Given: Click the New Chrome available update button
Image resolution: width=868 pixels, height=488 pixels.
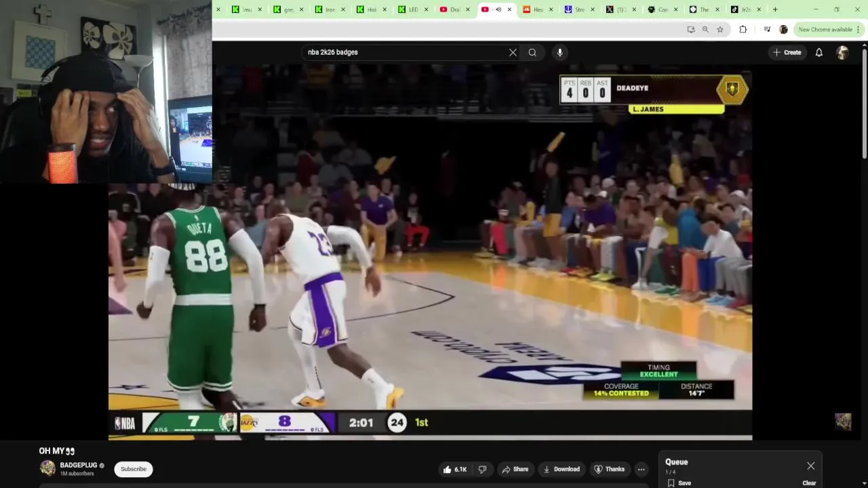Looking at the screenshot, I should [829, 29].
